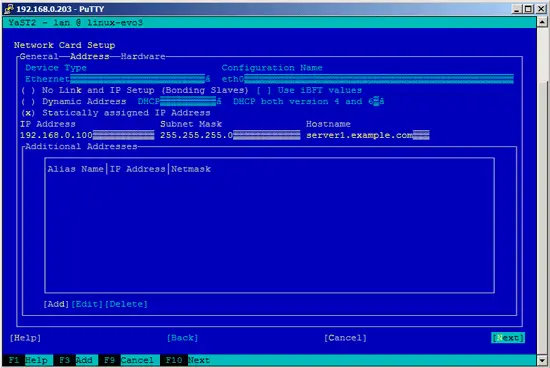Click the [Cancel] button
550x368 pixels.
pyautogui.click(x=345, y=338)
